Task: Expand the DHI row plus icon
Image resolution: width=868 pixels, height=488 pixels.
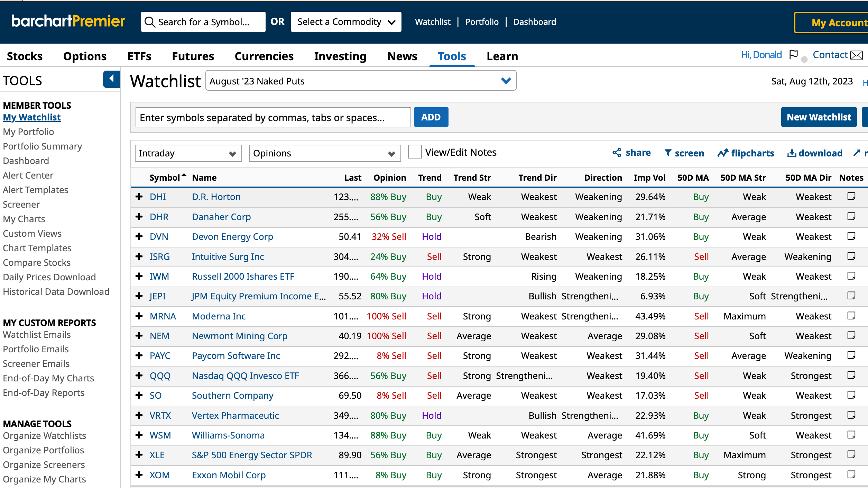Action: (139, 197)
